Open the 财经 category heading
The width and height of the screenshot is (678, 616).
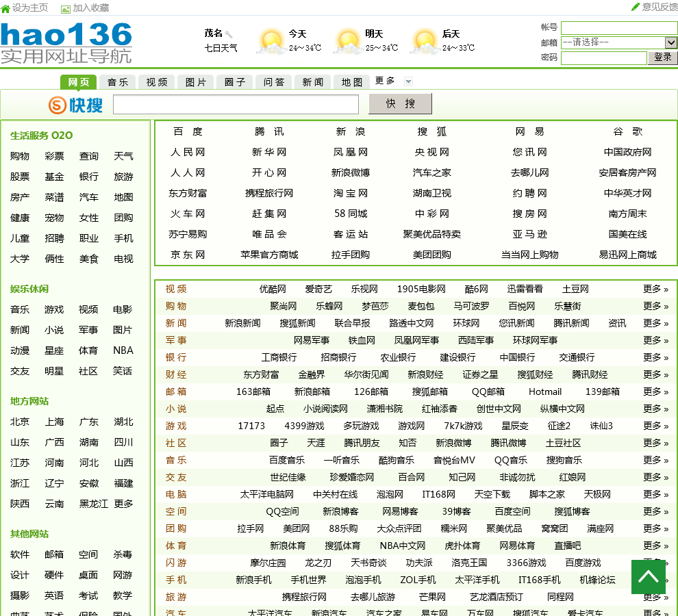[x=176, y=374]
